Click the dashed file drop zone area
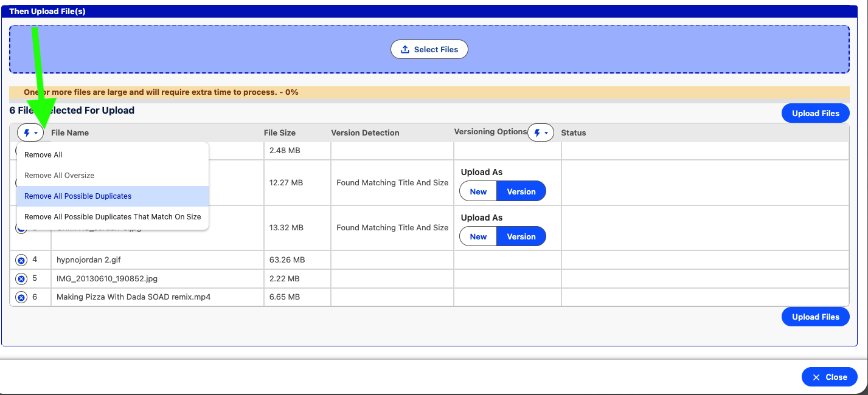 (429, 49)
